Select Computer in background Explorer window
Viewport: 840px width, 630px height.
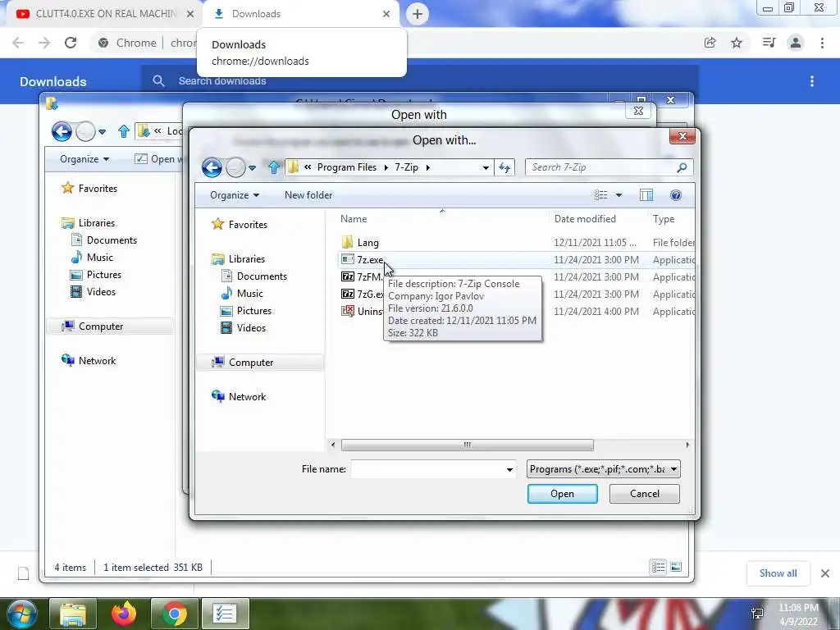(x=110, y=326)
